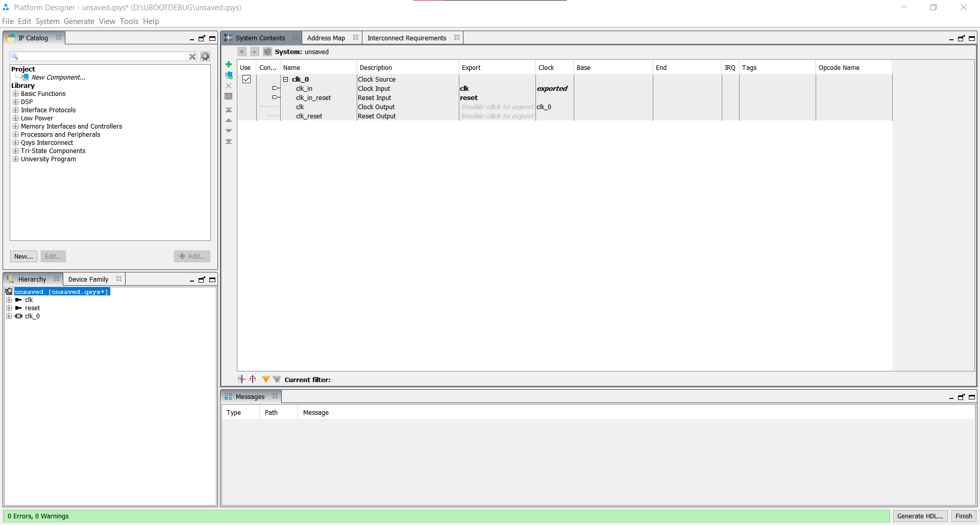The height and width of the screenshot is (525, 980).
Task: Select unsaved [unsaved.qsys*] in Hierarchy
Action: pos(62,291)
